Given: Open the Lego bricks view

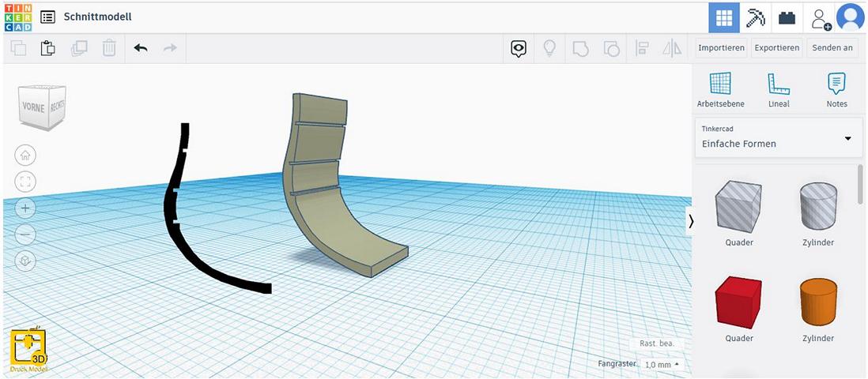Looking at the screenshot, I should 787,17.
